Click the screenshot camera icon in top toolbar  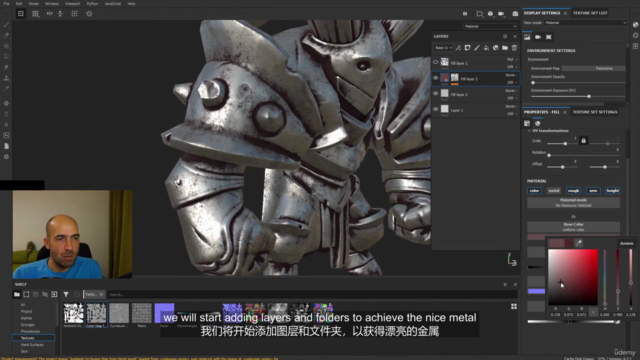pyautogui.click(x=515, y=13)
